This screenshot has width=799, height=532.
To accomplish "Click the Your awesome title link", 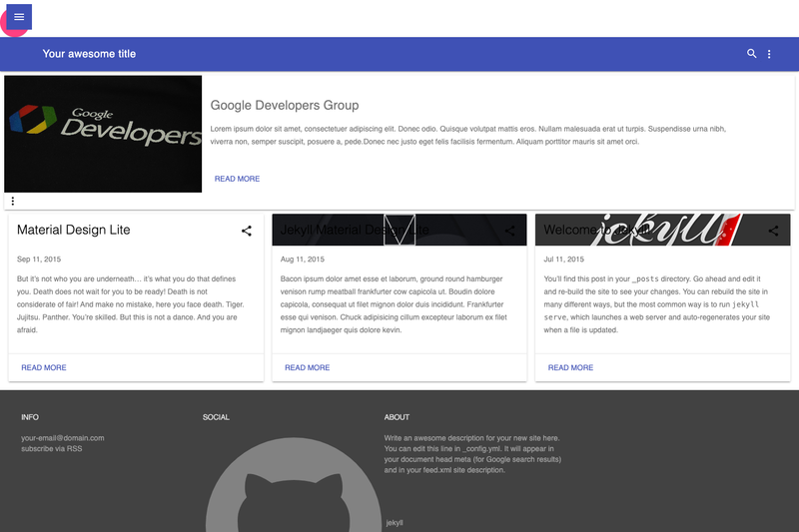I will (89, 54).
